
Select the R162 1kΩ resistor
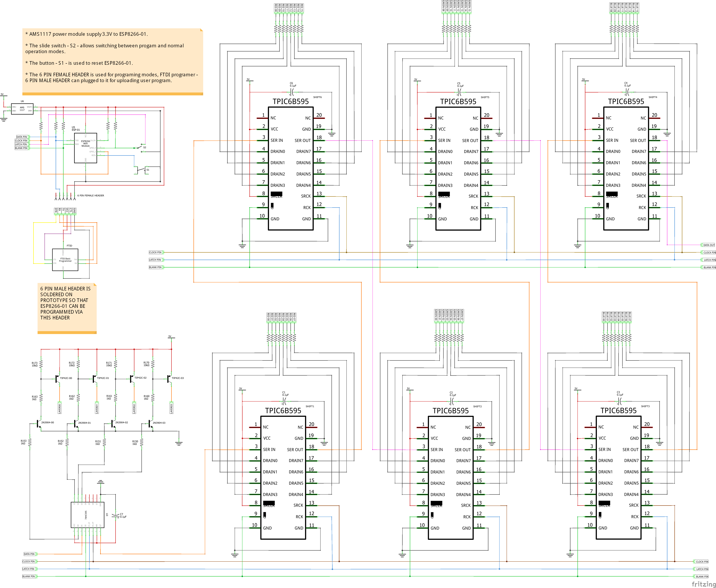pyautogui.click(x=78, y=398)
